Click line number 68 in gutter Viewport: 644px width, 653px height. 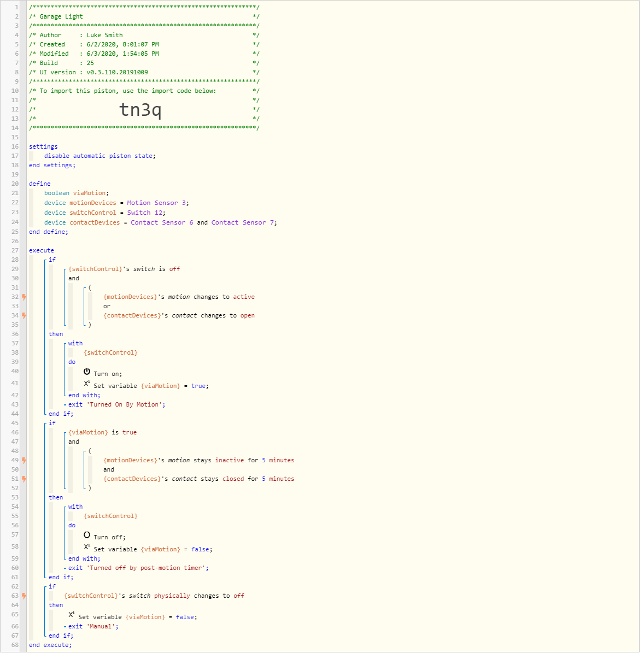click(x=15, y=645)
